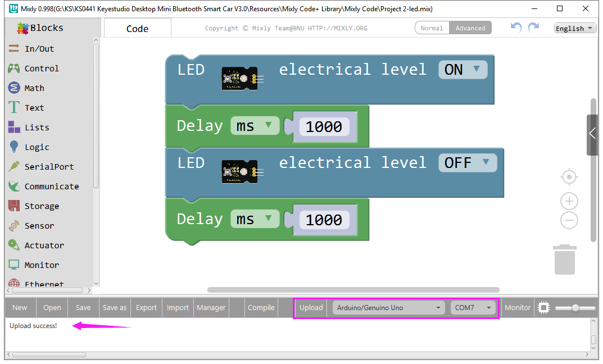
Task: Open the OFF electrical level dropdown
Action: click(468, 162)
